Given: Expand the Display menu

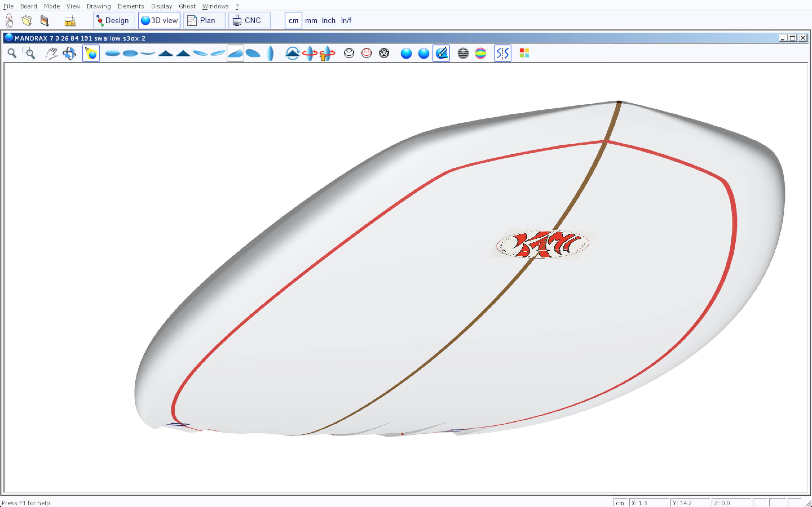Looking at the screenshot, I should coord(161,6).
